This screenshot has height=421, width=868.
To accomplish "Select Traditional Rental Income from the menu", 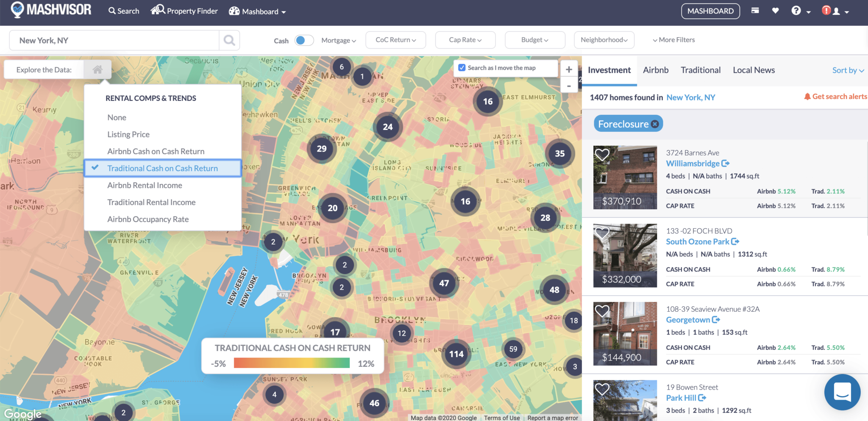I will (151, 202).
